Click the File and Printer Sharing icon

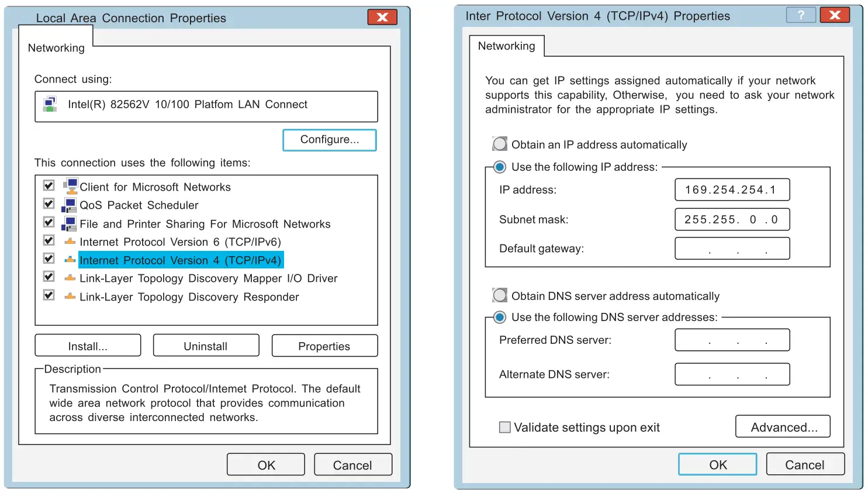(x=69, y=224)
